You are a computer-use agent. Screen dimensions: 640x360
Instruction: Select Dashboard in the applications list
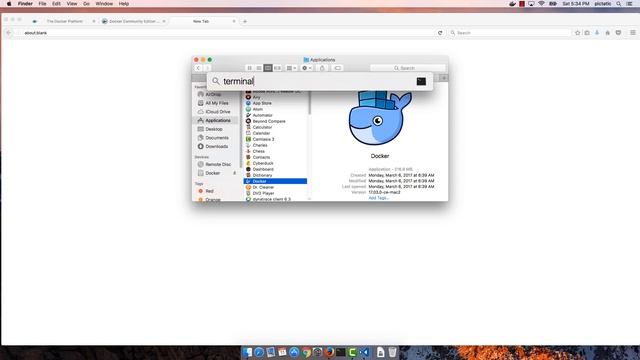point(263,169)
